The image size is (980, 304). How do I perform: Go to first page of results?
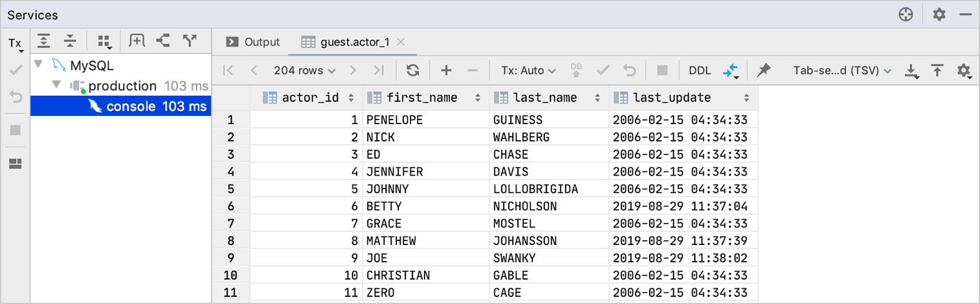click(x=228, y=70)
